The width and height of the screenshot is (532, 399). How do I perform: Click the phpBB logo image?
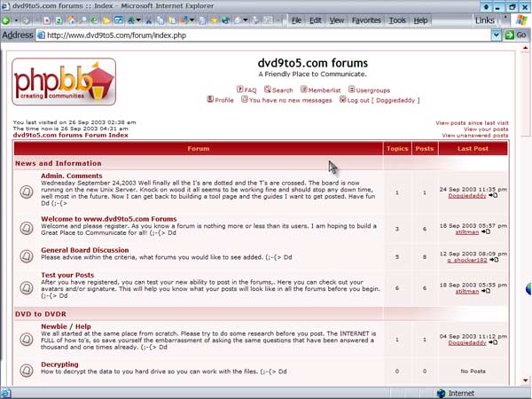[x=64, y=82]
